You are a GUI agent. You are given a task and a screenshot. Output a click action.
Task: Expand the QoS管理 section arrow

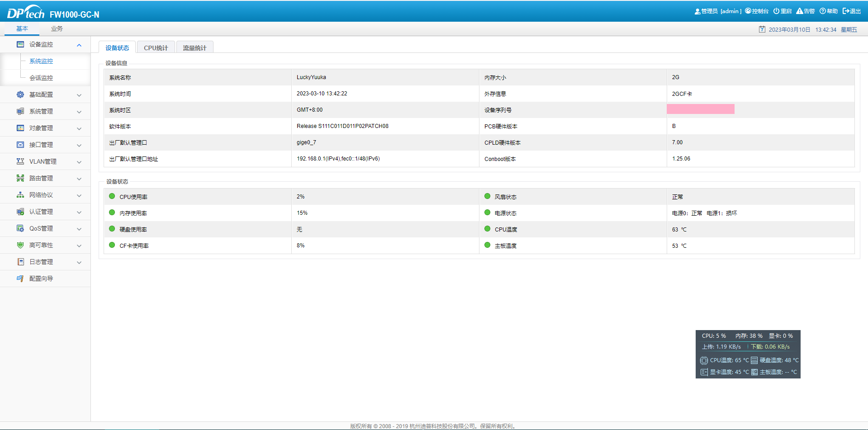79,229
